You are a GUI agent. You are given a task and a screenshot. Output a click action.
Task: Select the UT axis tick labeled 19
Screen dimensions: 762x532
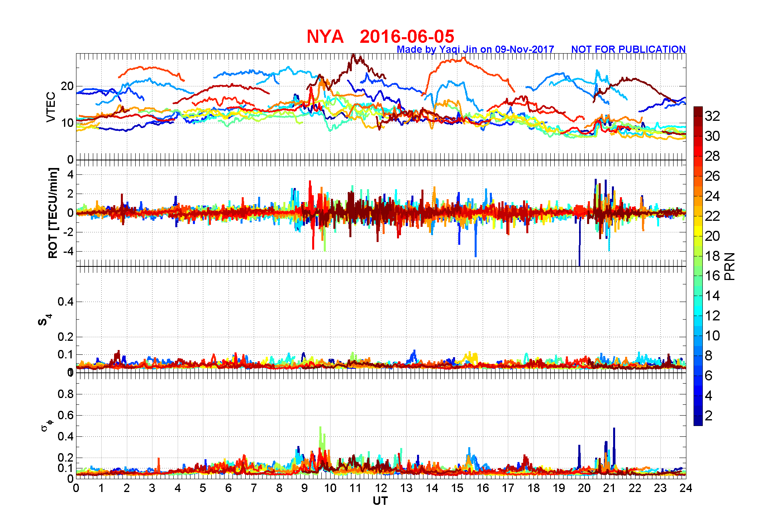pyautogui.click(x=559, y=488)
